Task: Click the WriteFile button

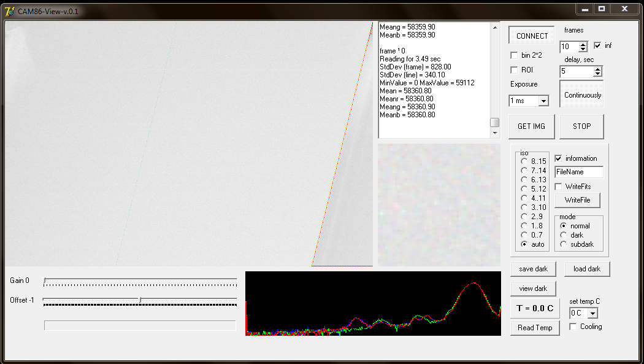Action: [577, 200]
